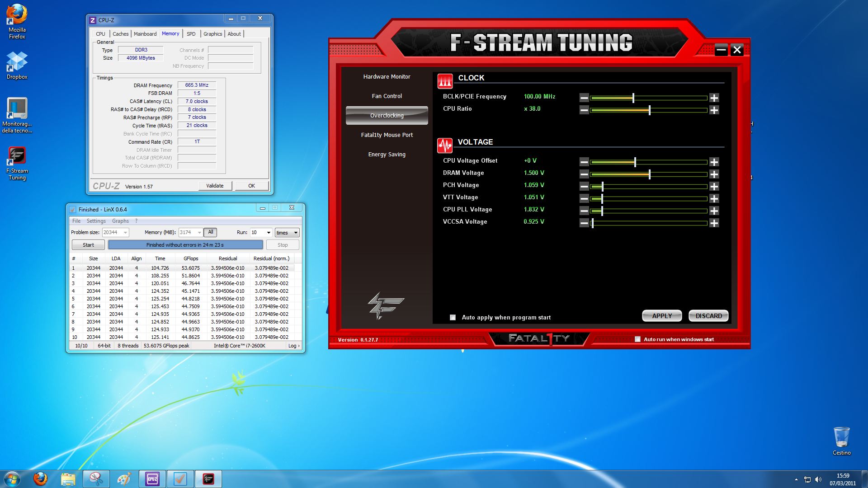
Task: Decrease VCCSA Voltage with minus icon
Action: [584, 223]
